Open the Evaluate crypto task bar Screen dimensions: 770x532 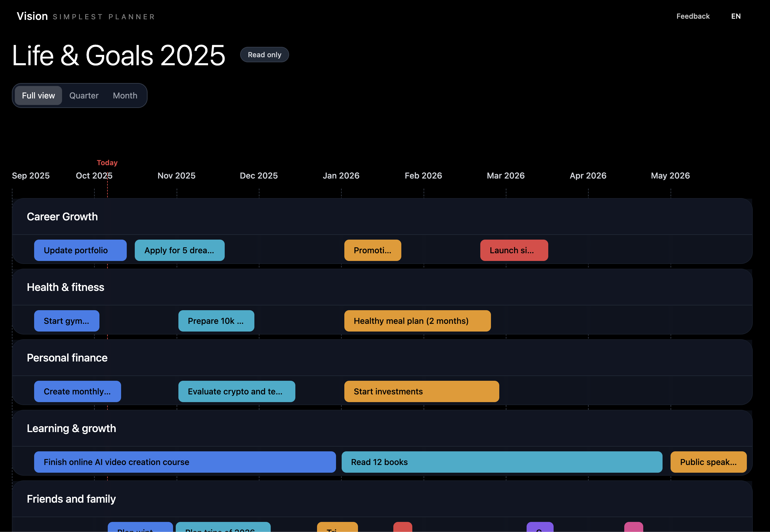tap(236, 392)
